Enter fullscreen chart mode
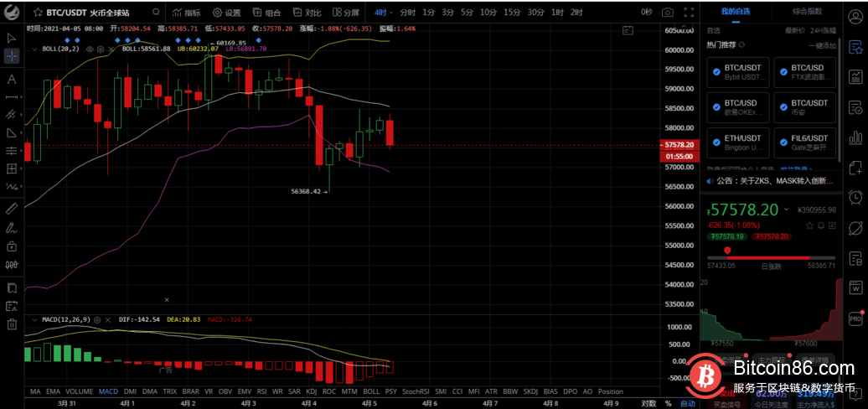 pyautogui.click(x=688, y=13)
